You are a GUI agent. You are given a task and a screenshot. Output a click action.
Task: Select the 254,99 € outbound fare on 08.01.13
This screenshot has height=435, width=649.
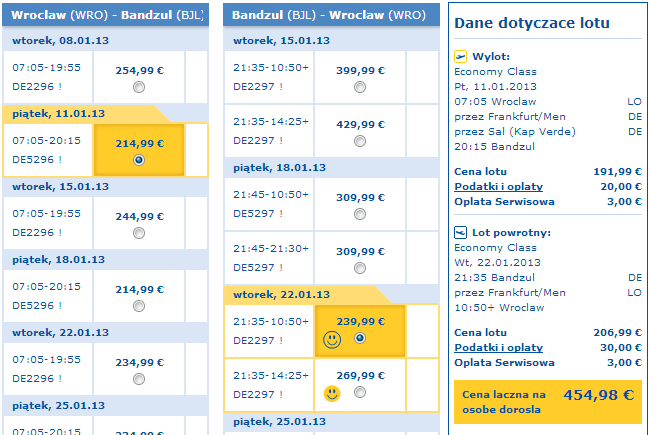[139, 87]
